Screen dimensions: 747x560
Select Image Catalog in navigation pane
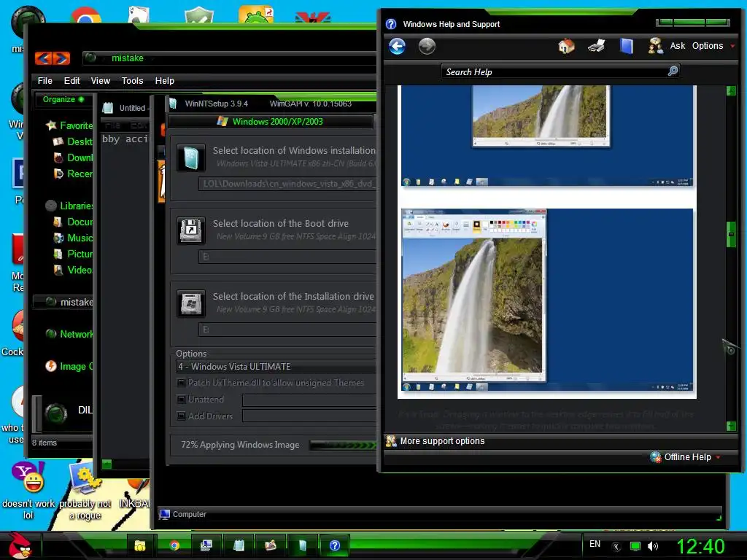pyautogui.click(x=69, y=366)
